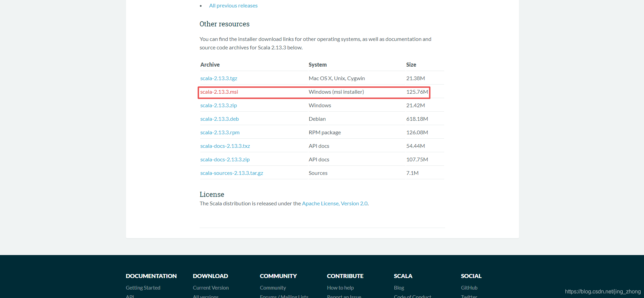644x298 pixels.
Task: Open the All previous releases link
Action: click(233, 6)
